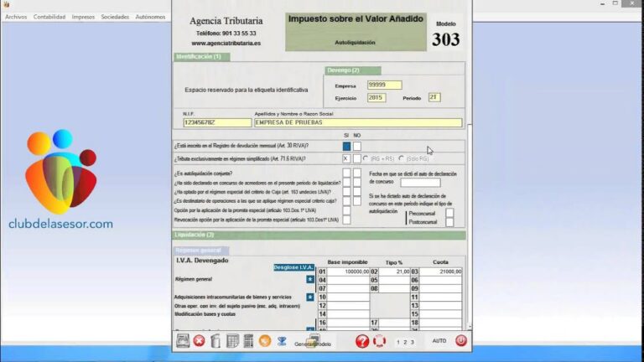
Task: Click the spreadsheet sheet icon
Action: [x=232, y=341]
